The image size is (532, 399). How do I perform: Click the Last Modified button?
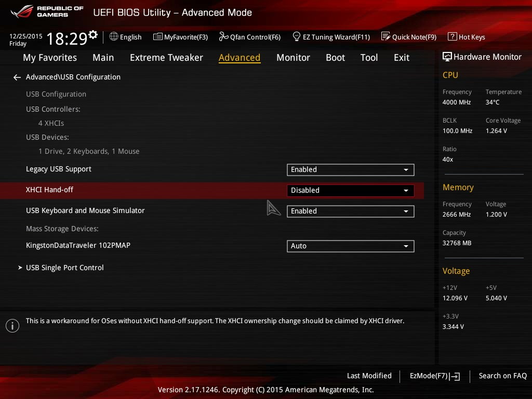pos(369,376)
